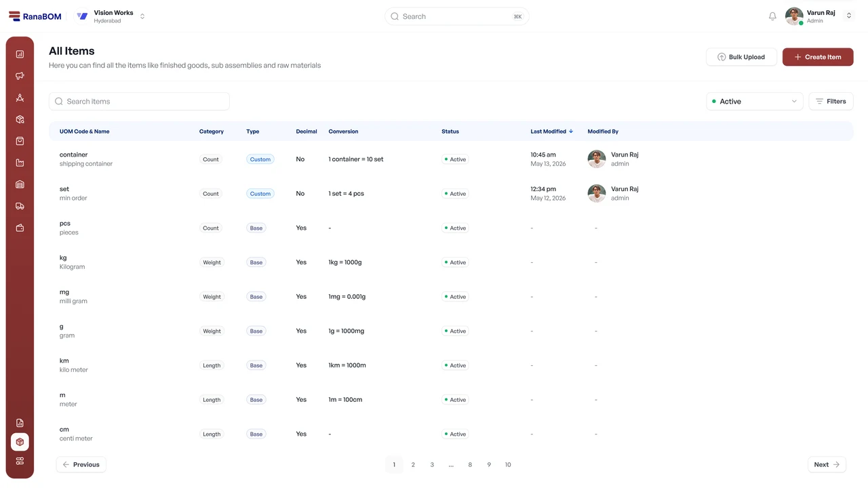The image size is (868, 488).
Task: Click the Weight category badge for mg
Action: tap(212, 297)
